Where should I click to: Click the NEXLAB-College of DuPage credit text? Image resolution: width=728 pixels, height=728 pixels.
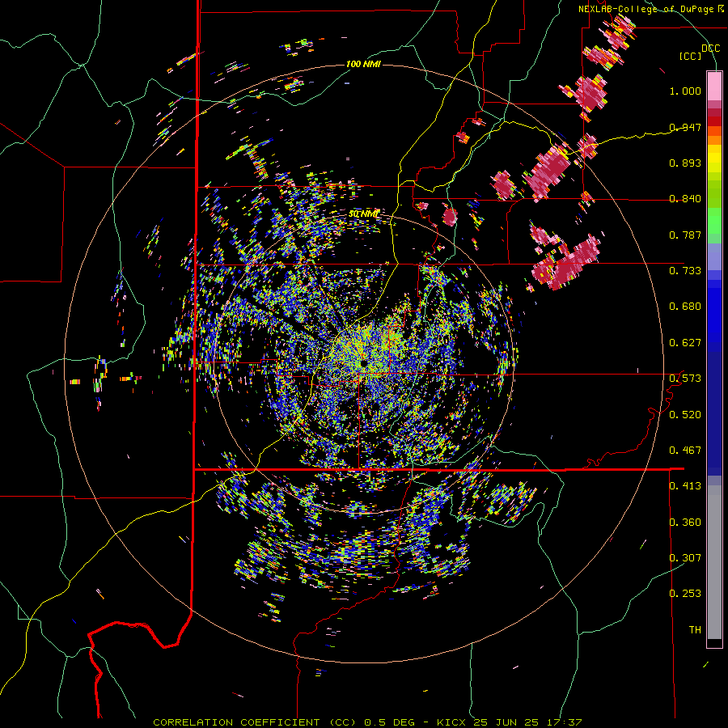646,9
